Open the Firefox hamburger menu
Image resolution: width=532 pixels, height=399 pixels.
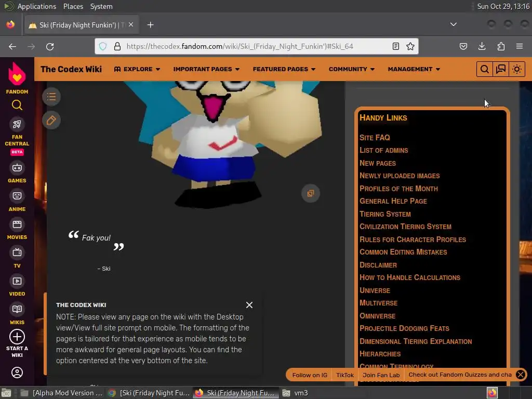coord(520,46)
